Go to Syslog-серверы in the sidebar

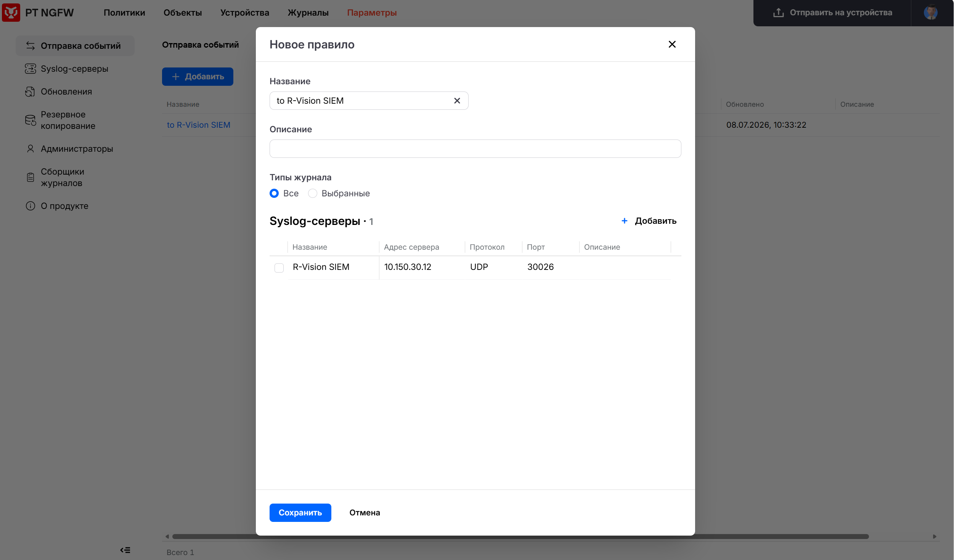click(x=75, y=69)
